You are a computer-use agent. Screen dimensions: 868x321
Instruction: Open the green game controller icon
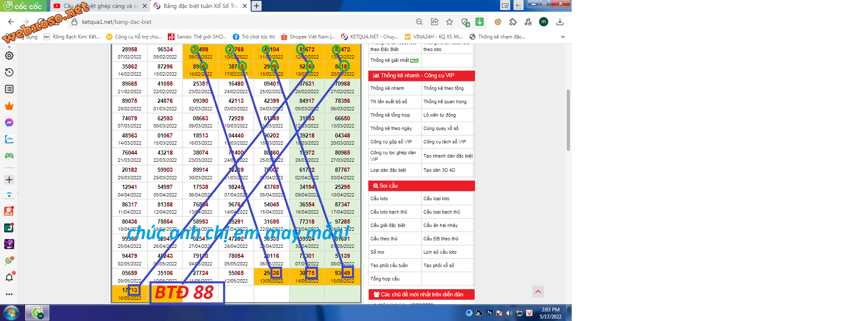point(9,156)
